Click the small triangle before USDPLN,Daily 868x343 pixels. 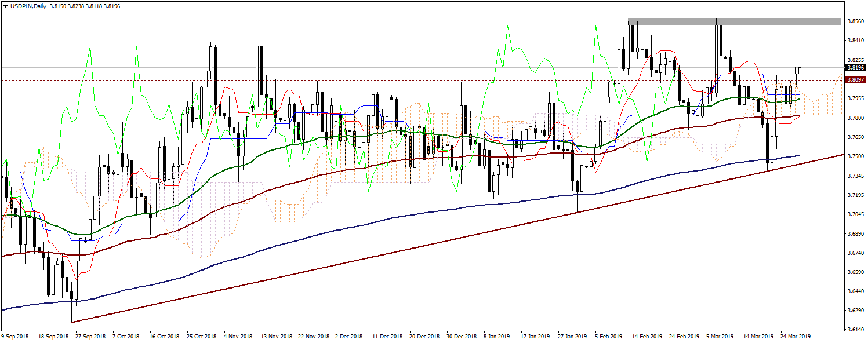4,5
